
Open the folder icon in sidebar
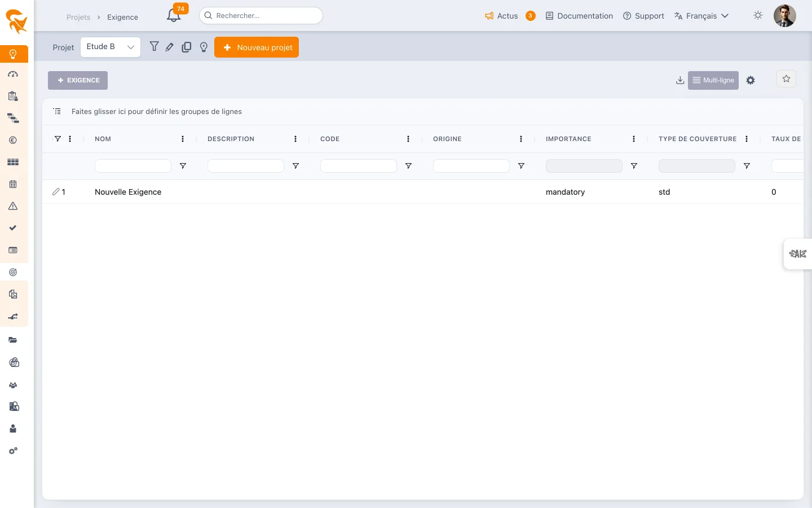click(x=13, y=340)
